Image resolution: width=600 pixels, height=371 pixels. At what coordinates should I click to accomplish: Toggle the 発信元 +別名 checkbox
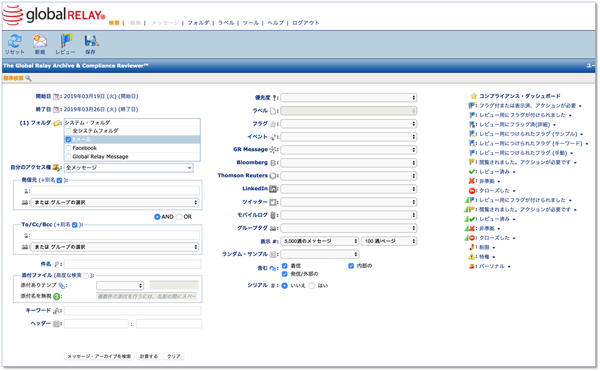[x=59, y=181]
